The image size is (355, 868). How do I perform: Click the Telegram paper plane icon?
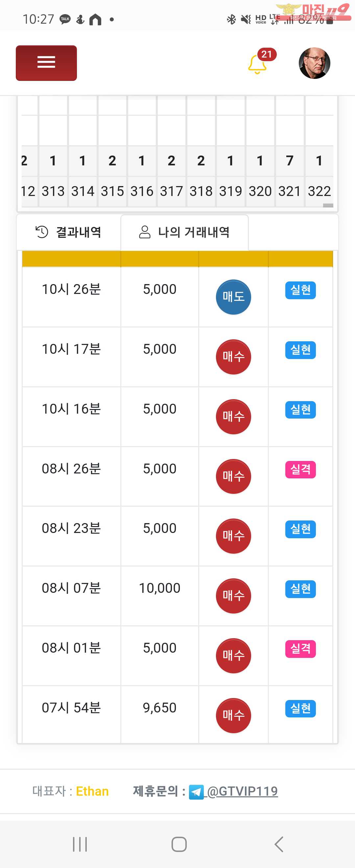(196, 792)
